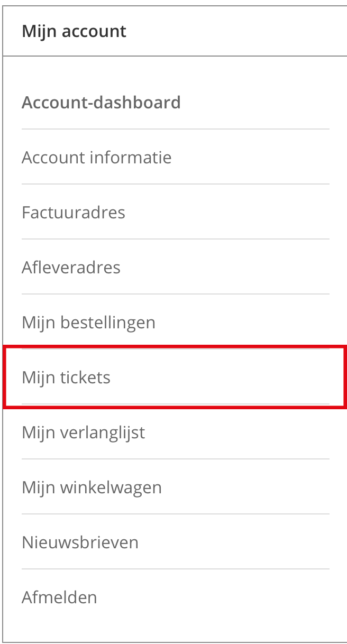This screenshot has width=347, height=644.
Task: Click Afmelden to log out
Action: (x=59, y=597)
